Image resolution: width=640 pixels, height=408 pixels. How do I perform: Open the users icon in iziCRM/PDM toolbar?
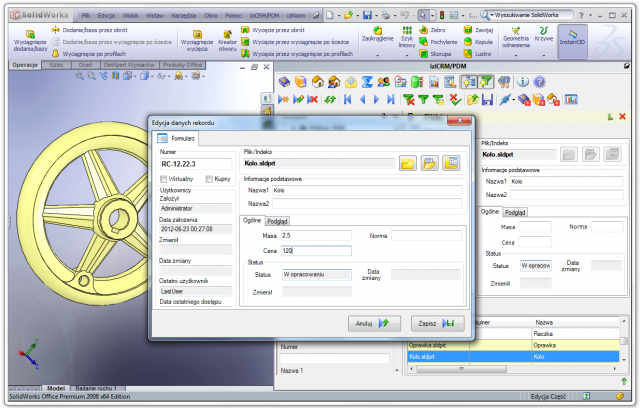383,82
